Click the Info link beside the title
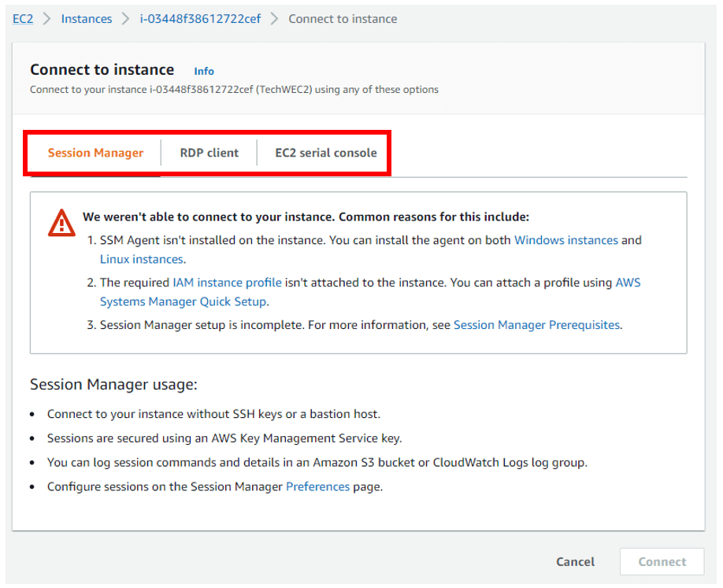Image resolution: width=723 pixels, height=588 pixels. [204, 71]
